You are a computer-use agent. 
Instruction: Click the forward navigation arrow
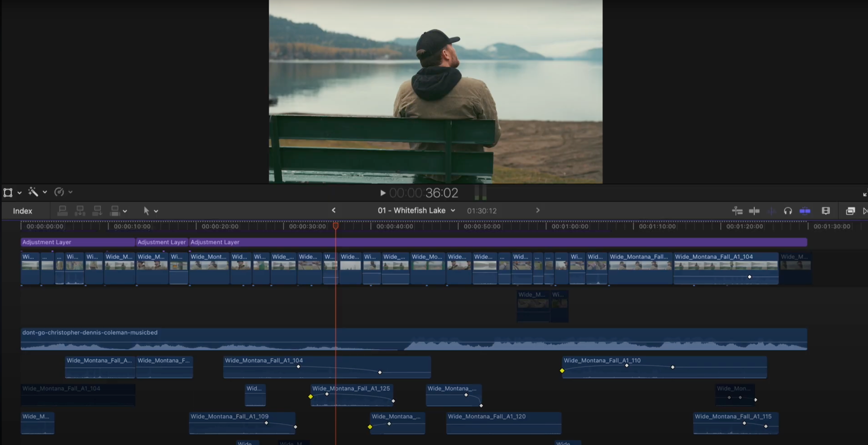tap(538, 210)
